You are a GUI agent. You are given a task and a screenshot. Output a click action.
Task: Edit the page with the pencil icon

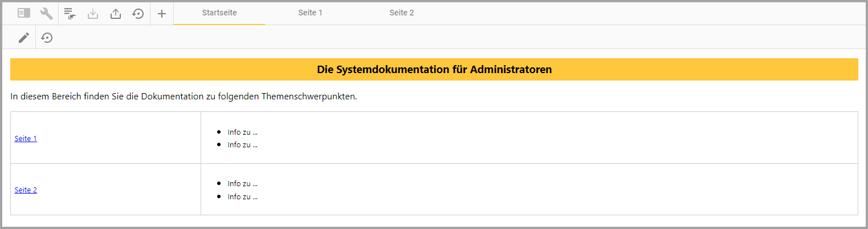[x=23, y=38]
